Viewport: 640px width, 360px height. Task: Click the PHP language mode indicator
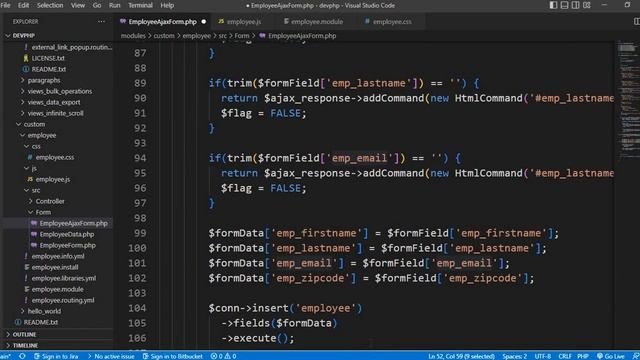[x=583, y=356]
